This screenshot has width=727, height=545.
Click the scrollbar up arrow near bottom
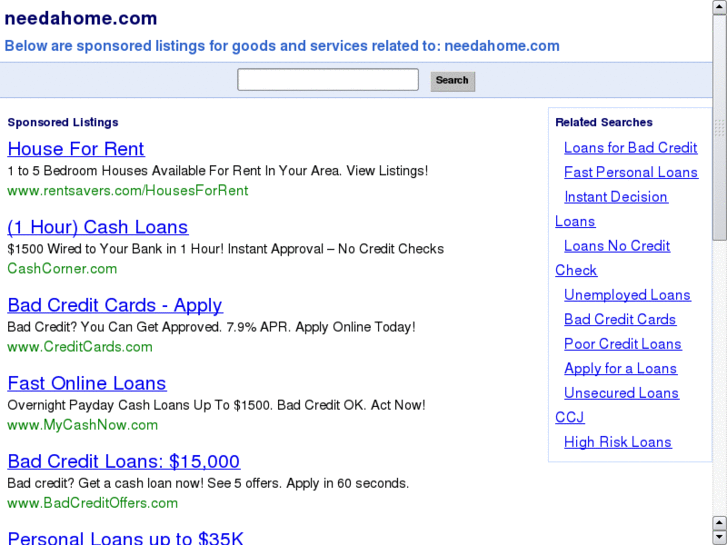tap(720, 524)
